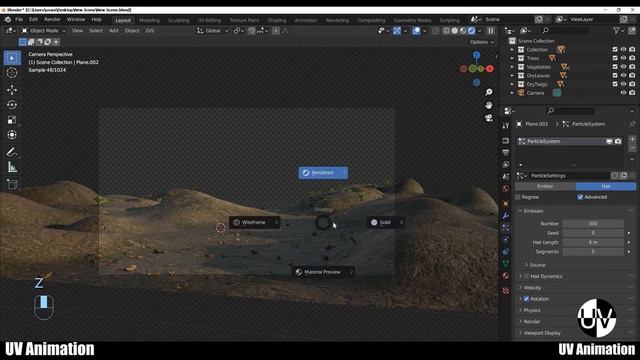Hide DryLeaves collection in viewport

pos(623,75)
